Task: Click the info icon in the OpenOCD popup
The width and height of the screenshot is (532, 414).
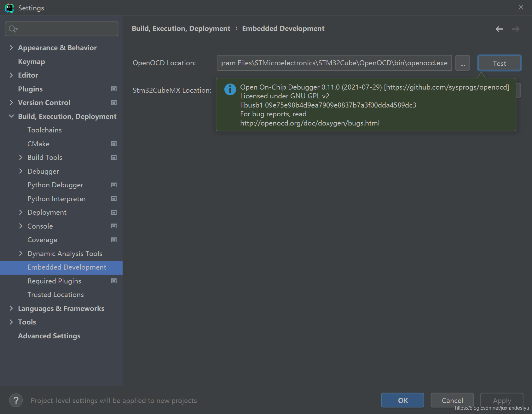Action: [x=230, y=89]
